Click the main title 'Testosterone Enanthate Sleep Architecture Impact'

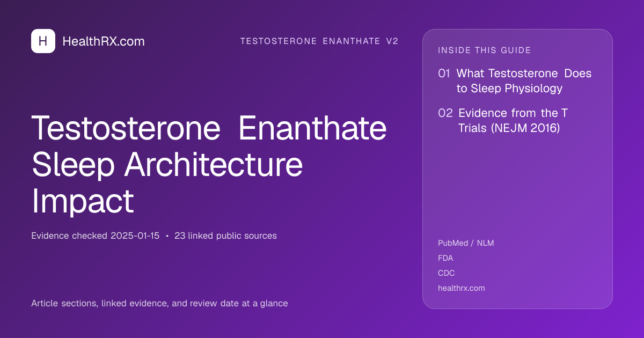(x=209, y=164)
